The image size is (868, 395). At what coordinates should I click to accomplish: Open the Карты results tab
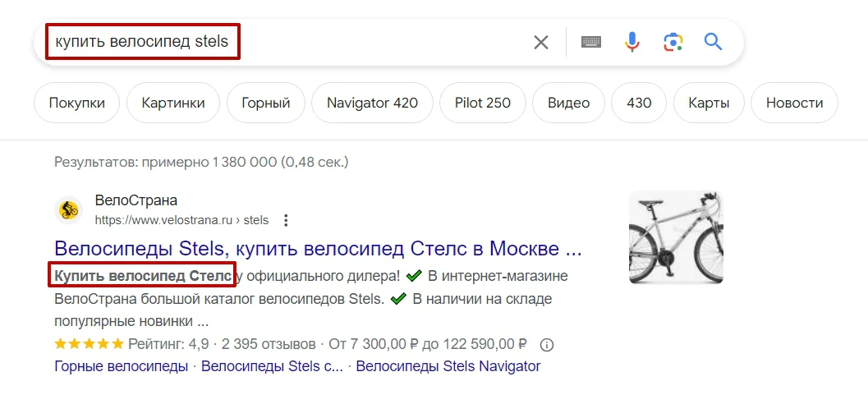tap(710, 103)
